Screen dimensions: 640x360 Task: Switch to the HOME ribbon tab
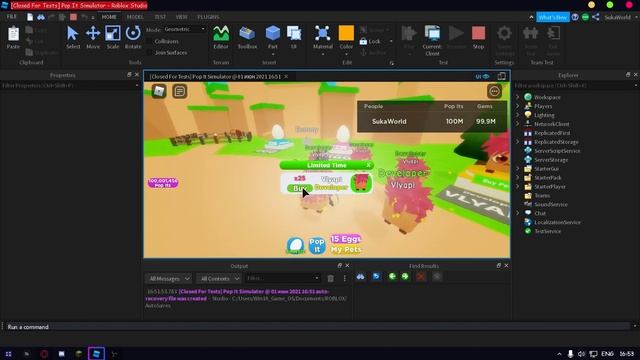point(109,17)
